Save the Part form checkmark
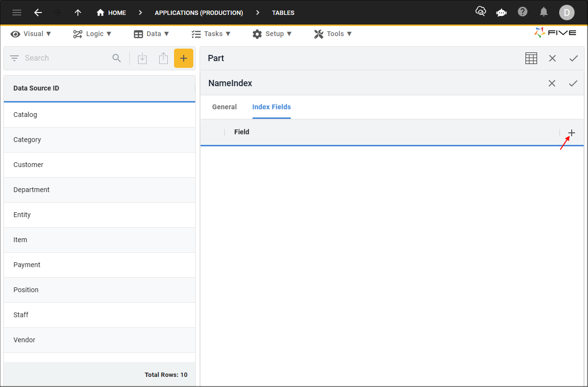 [x=574, y=58]
